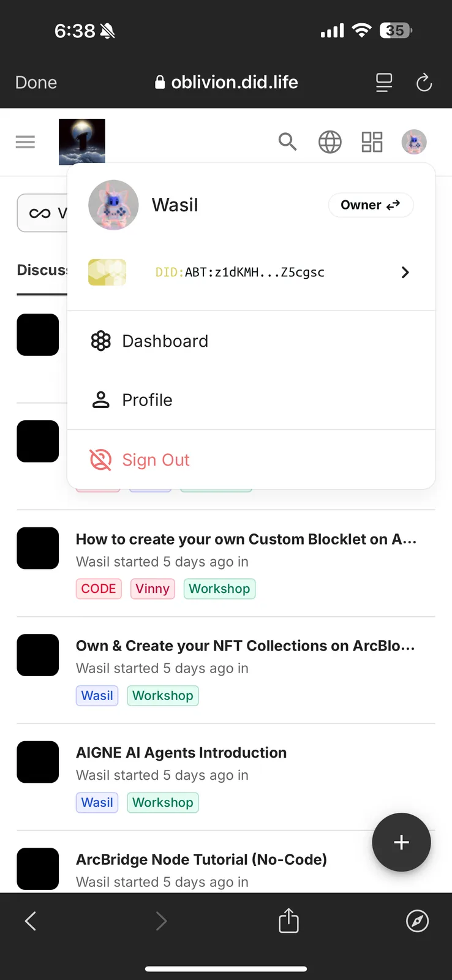Viewport: 452px width, 980px height.
Task: Tap Done to close the browser
Action: 36,83
